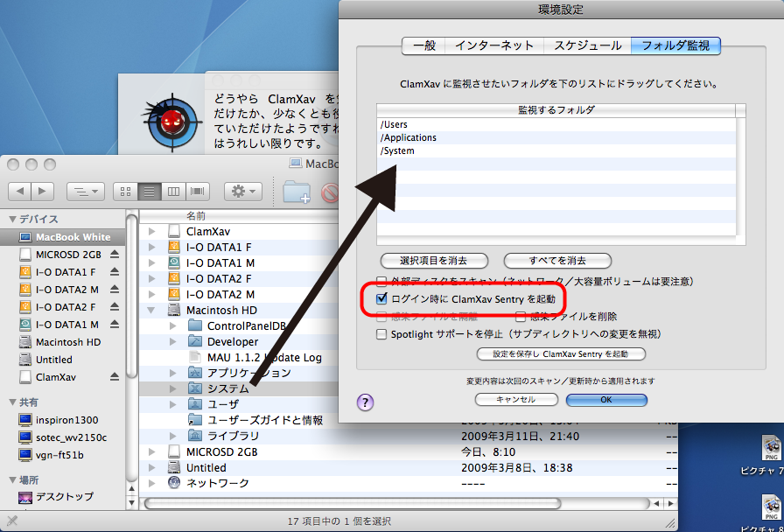Eject I-O DATA1 F in the sidebar
This screenshot has height=532, width=784.
(x=115, y=272)
